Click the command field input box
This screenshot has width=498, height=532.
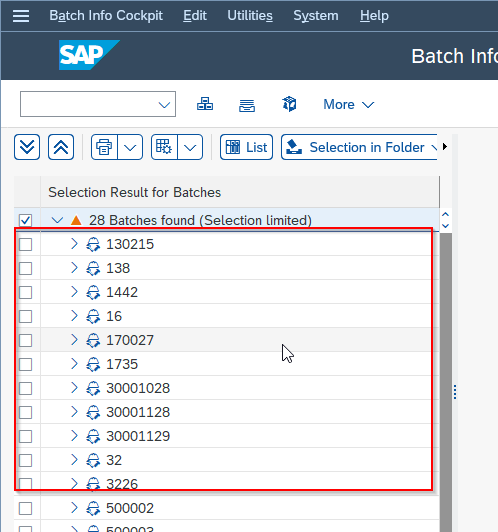click(x=98, y=104)
